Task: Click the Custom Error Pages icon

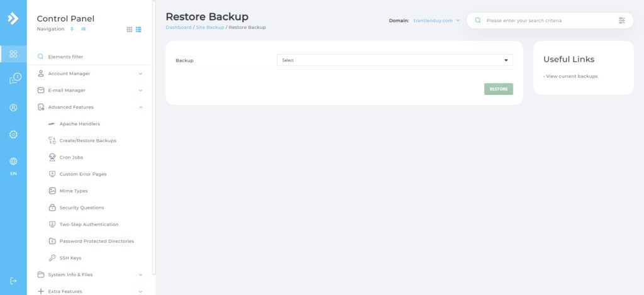Action: pos(52,174)
